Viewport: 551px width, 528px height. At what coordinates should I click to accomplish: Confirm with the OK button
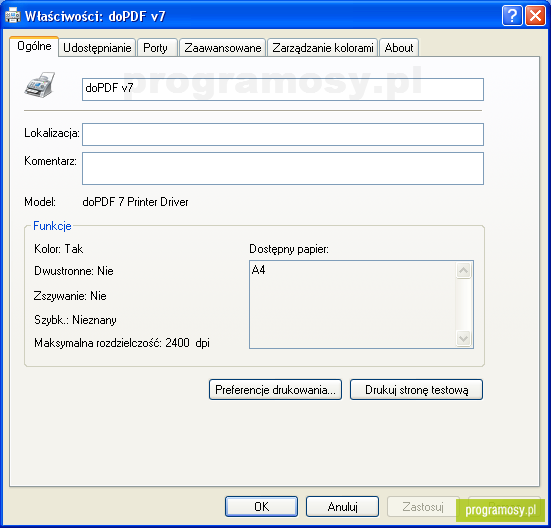(261, 507)
